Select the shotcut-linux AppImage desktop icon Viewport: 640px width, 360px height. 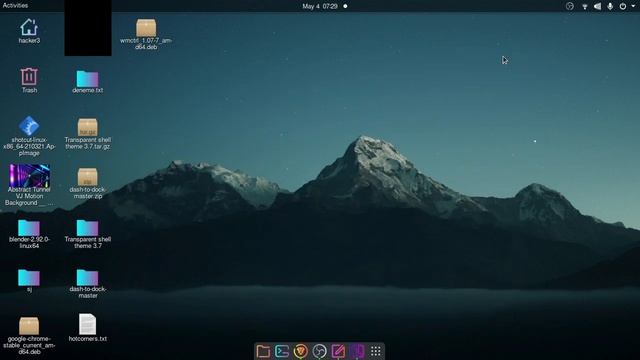coord(29,126)
